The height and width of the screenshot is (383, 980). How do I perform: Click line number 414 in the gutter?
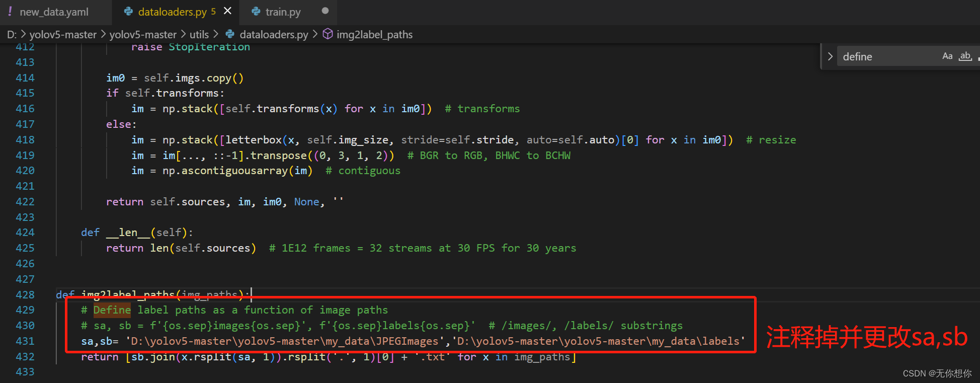[25, 78]
